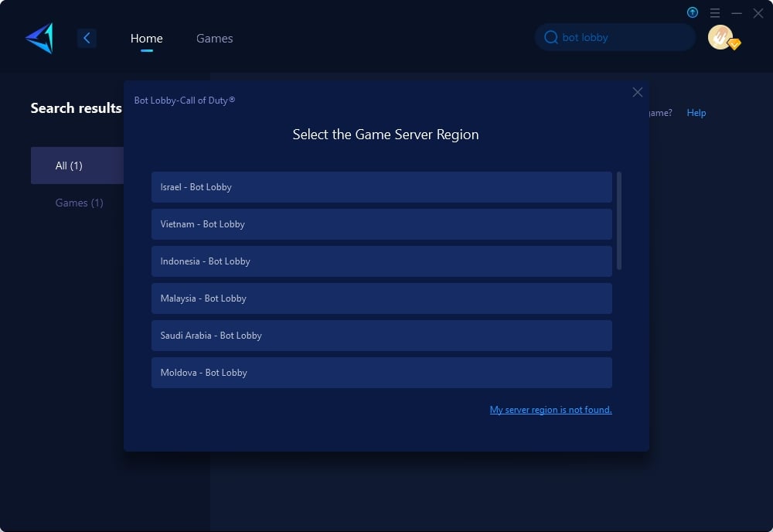
Task: Click the magnifier search icon
Action: [x=550, y=37]
